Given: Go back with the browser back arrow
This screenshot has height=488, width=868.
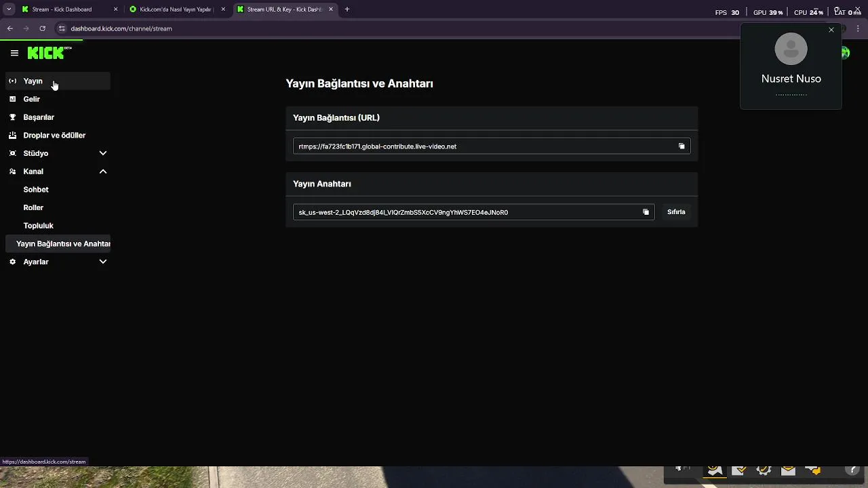Looking at the screenshot, I should [10, 28].
